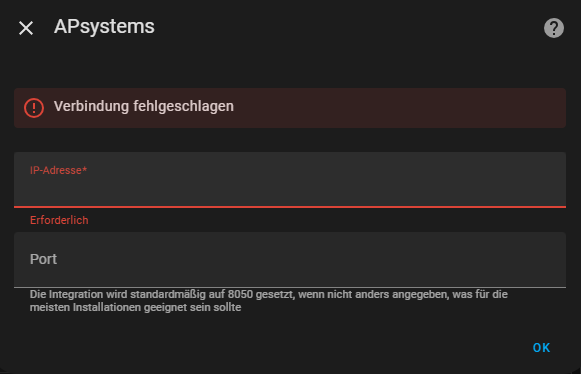Click the asterisk of the IP-Adresse label

pyautogui.click(x=84, y=169)
